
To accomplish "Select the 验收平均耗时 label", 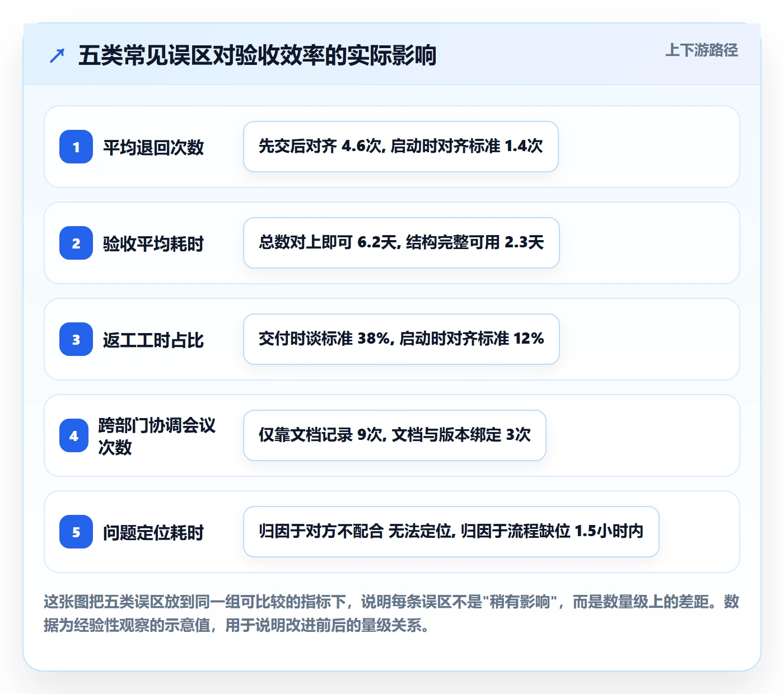I will 153,243.
